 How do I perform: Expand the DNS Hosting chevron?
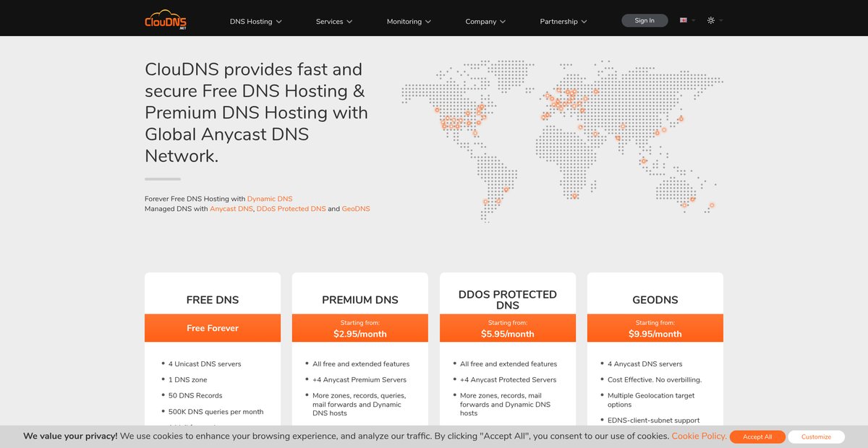pyautogui.click(x=279, y=22)
